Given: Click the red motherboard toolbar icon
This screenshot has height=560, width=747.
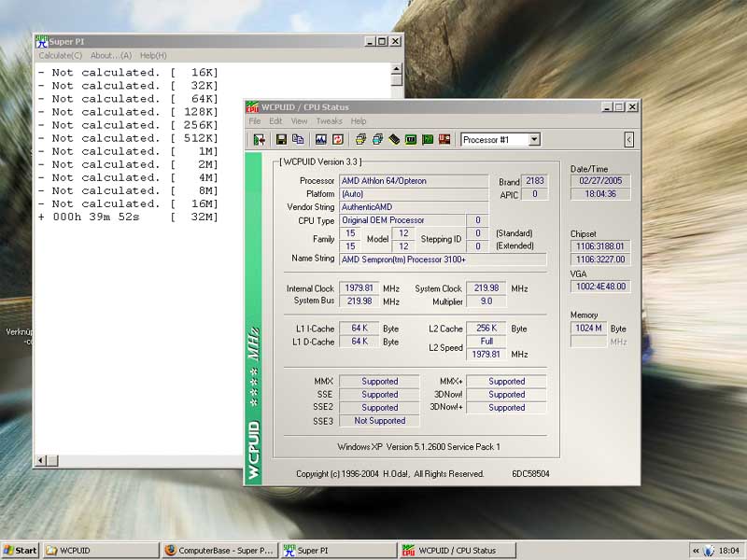Looking at the screenshot, I should (x=444, y=139).
